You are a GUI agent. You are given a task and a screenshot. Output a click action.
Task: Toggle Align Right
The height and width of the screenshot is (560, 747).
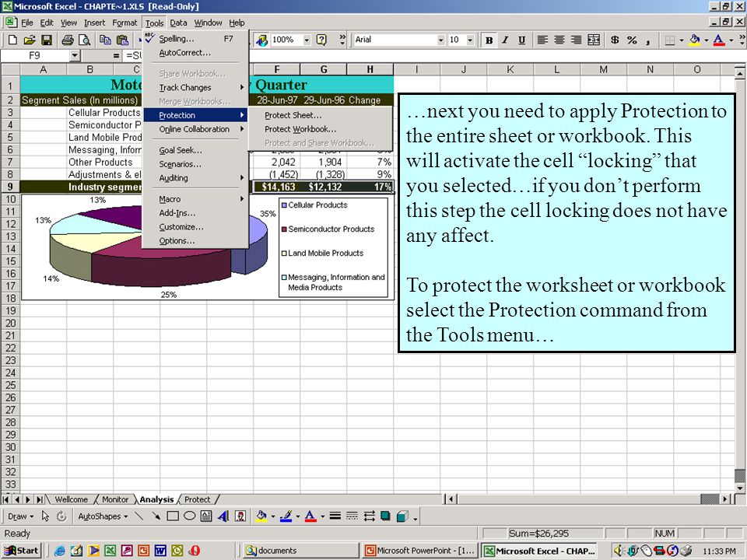[576, 40]
